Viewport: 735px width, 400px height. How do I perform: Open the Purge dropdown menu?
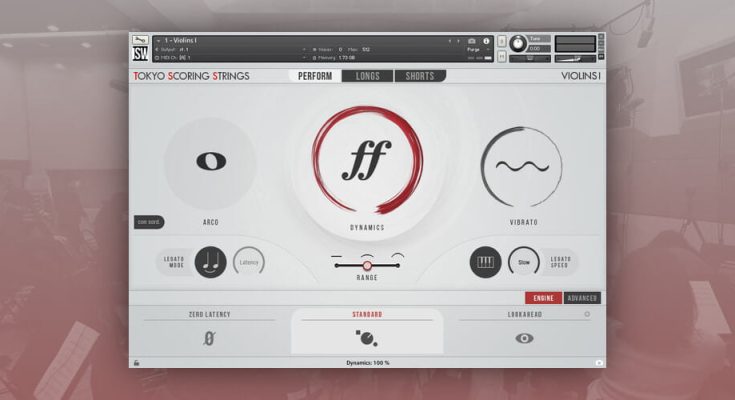coord(474,49)
